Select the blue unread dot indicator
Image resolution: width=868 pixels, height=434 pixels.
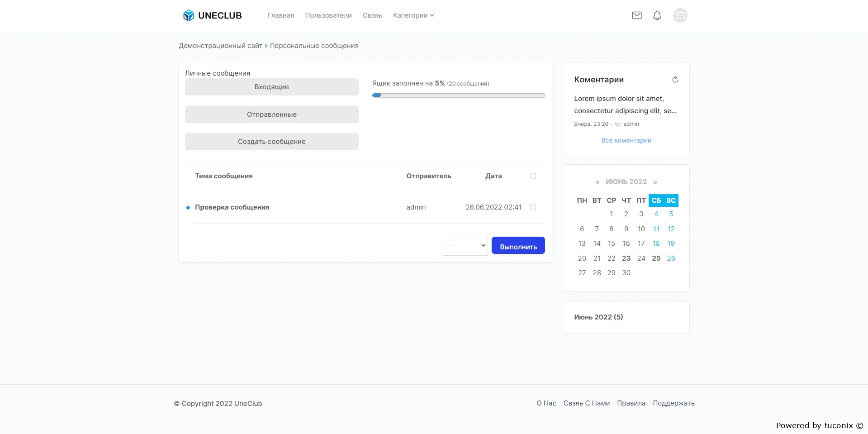click(x=188, y=208)
